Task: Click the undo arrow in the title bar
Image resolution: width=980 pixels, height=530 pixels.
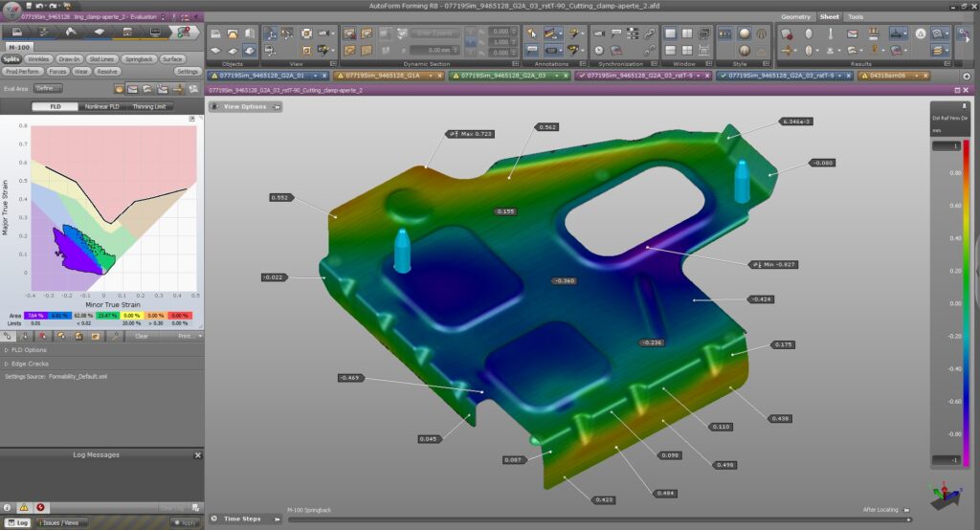Action: 38,6
